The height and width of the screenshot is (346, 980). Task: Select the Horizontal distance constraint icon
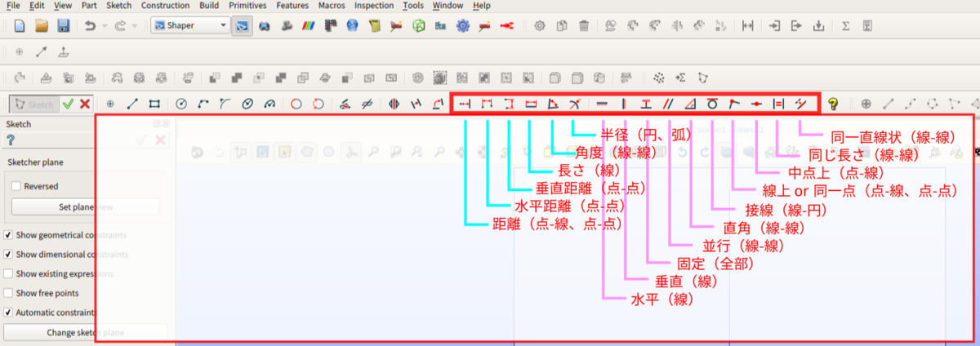tap(488, 104)
